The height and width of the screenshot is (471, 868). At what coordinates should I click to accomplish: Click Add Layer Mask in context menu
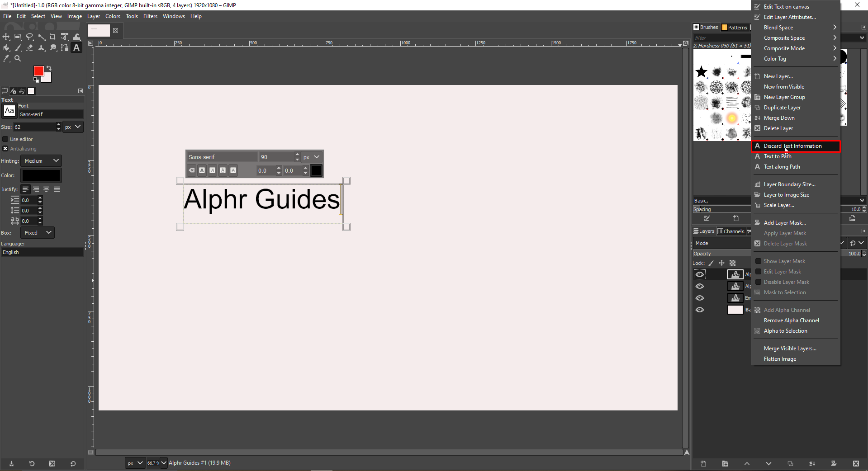click(x=796, y=223)
